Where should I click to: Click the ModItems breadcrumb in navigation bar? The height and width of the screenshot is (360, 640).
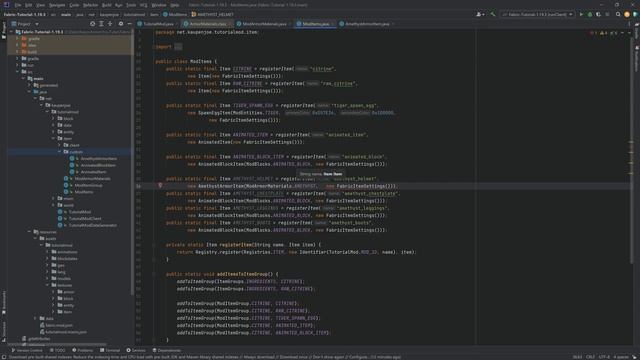[x=176, y=14]
